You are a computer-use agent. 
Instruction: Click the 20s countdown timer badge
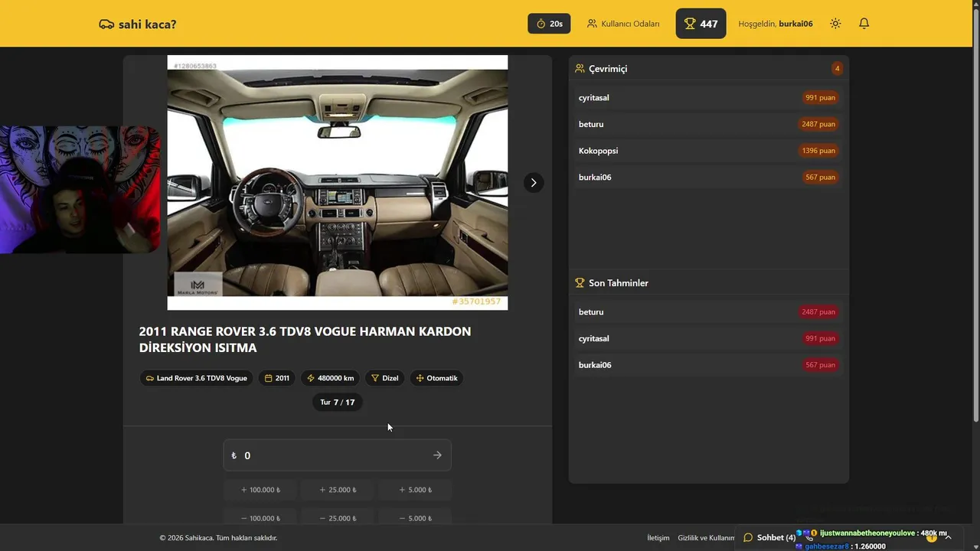click(x=549, y=24)
